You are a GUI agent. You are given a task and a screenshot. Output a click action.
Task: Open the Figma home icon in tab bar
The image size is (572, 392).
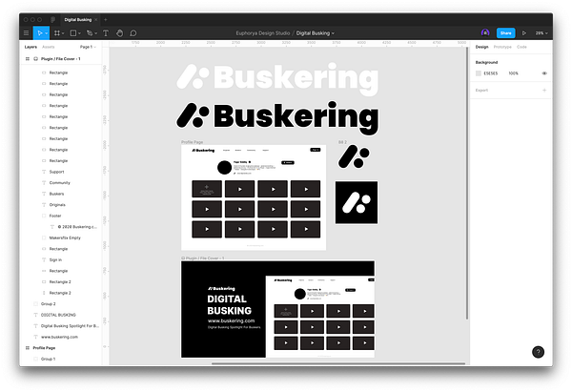[x=52, y=20]
